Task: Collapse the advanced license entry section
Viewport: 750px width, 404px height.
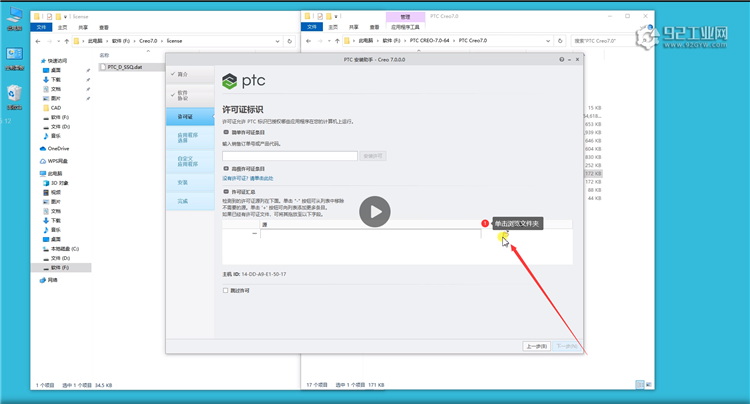Action: click(226, 168)
